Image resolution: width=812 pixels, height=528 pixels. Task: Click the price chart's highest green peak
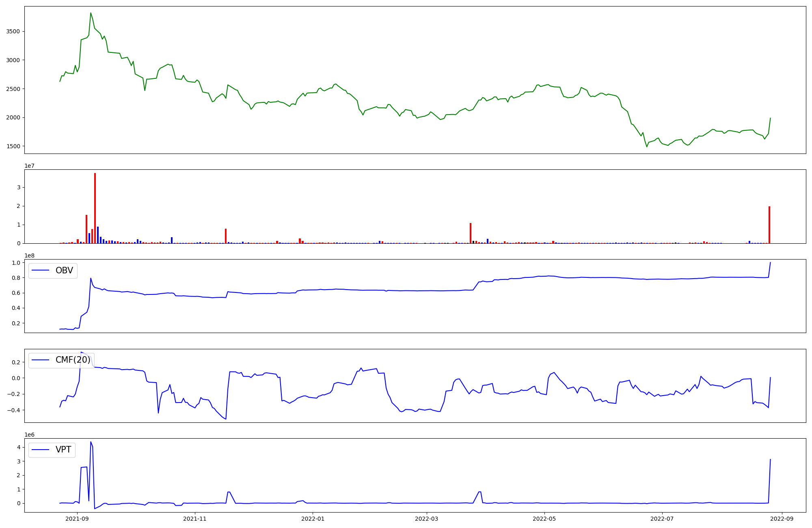(x=91, y=13)
